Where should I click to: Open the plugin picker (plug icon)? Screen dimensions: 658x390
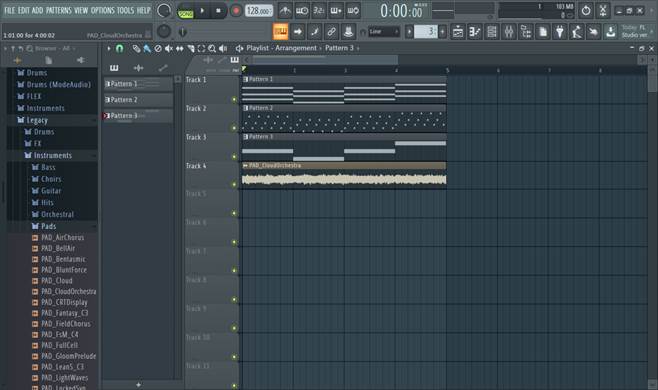pyautogui.click(x=559, y=31)
